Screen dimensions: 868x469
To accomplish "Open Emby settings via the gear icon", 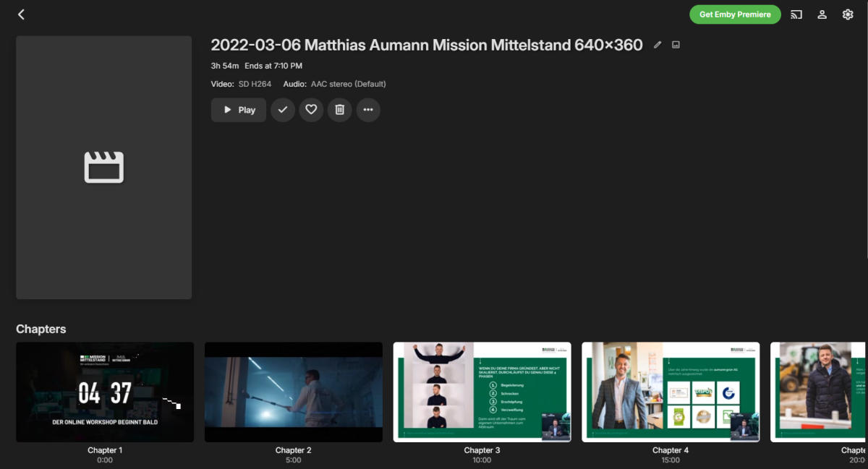I will pos(848,14).
